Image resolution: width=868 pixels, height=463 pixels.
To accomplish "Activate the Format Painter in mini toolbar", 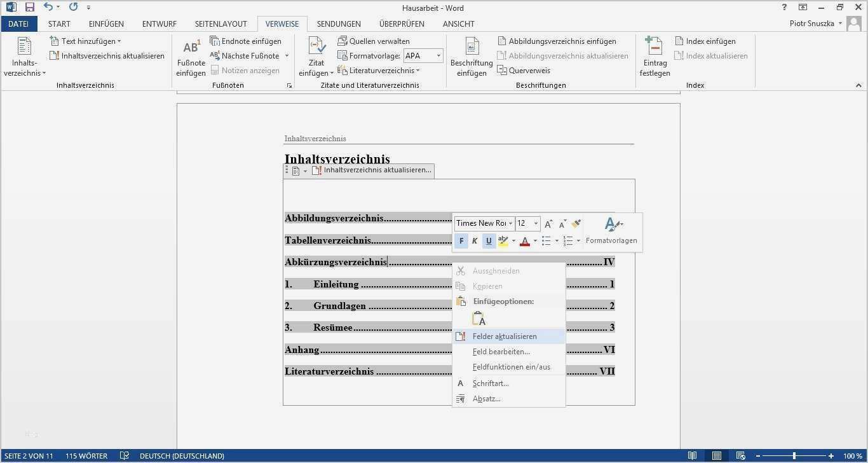I will click(x=576, y=223).
